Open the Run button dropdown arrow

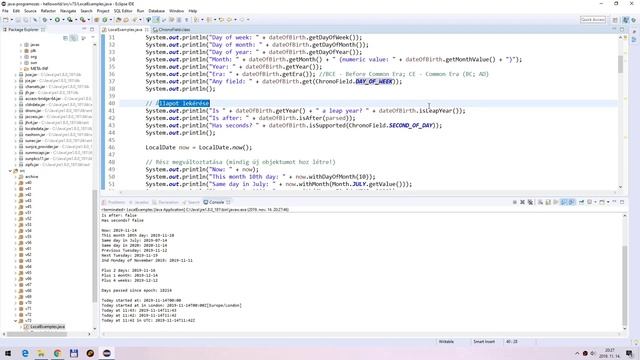pos(63,20)
